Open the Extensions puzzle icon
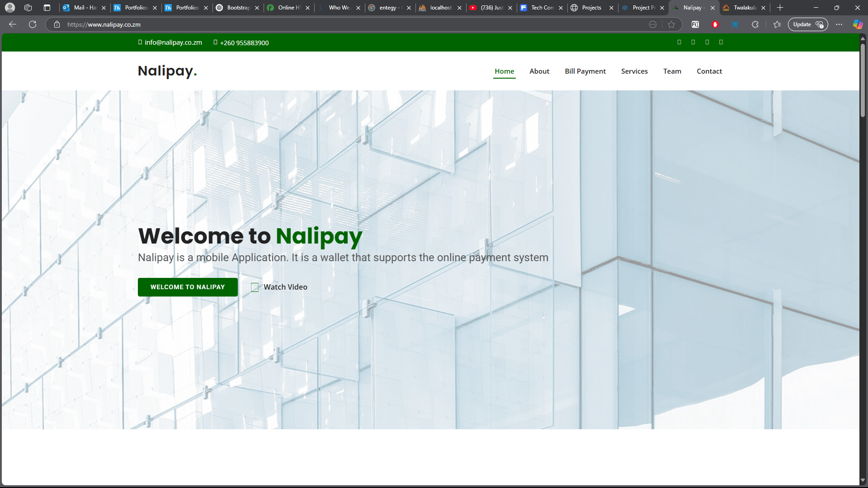This screenshot has width=868, height=488. coord(755,24)
